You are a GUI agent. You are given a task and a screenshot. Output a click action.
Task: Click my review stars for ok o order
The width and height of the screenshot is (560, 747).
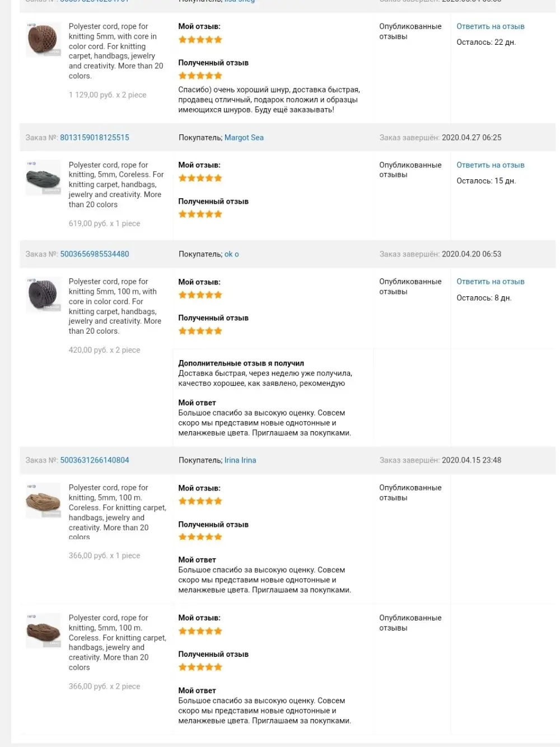click(200, 295)
